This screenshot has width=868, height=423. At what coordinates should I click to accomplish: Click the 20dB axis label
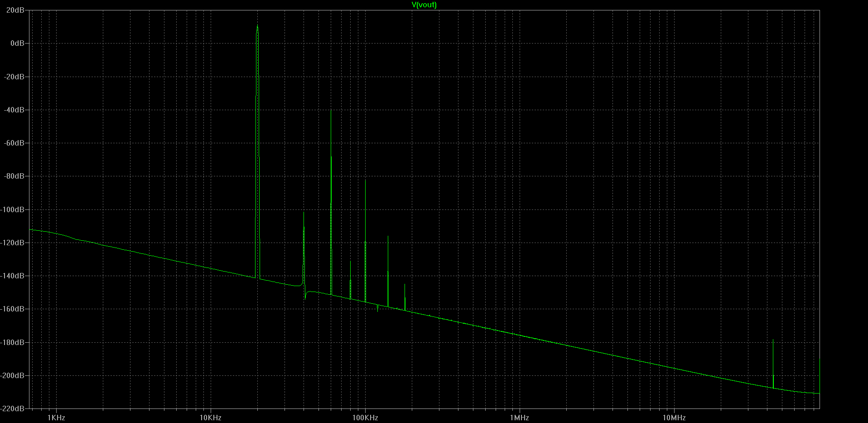coord(15,10)
